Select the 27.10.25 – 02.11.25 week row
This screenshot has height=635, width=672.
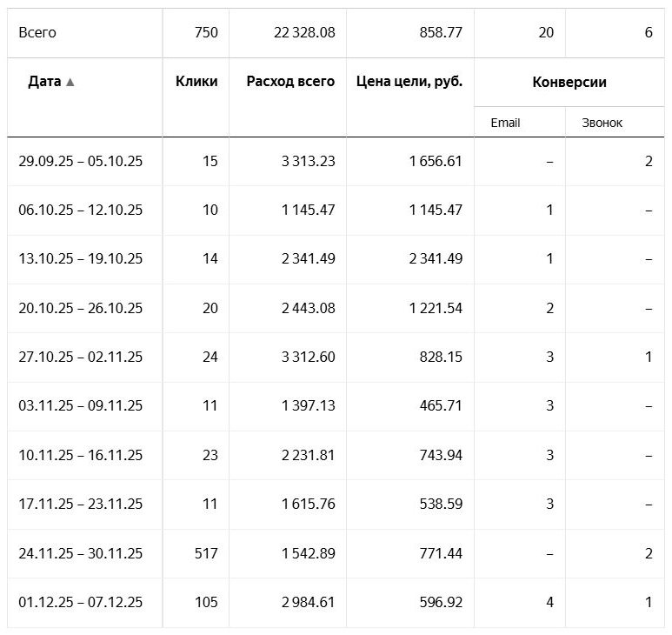[80, 357]
